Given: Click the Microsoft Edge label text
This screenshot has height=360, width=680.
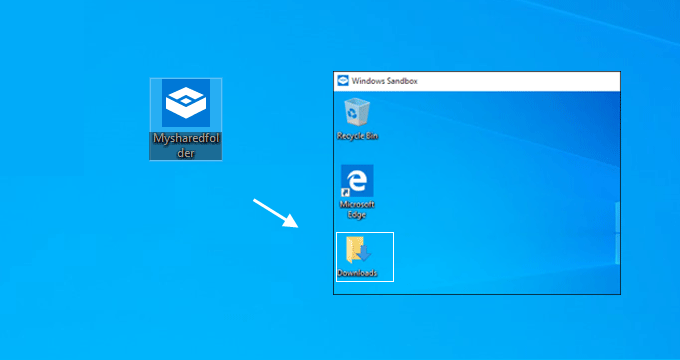Looking at the screenshot, I should 357,210.
